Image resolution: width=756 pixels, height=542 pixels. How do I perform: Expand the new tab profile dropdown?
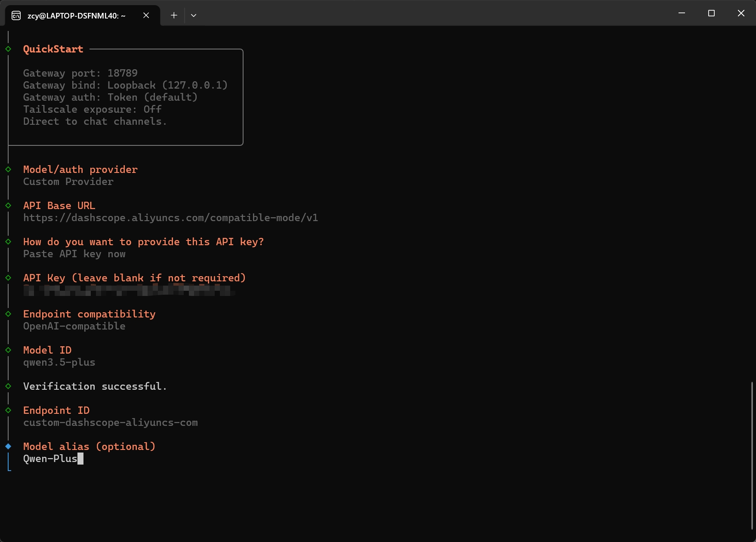pos(194,15)
